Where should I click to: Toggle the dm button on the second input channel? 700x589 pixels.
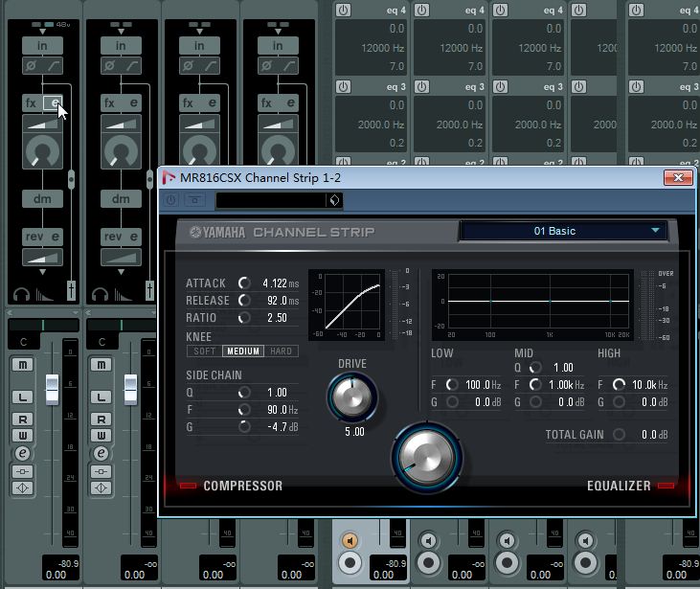pyautogui.click(x=121, y=198)
